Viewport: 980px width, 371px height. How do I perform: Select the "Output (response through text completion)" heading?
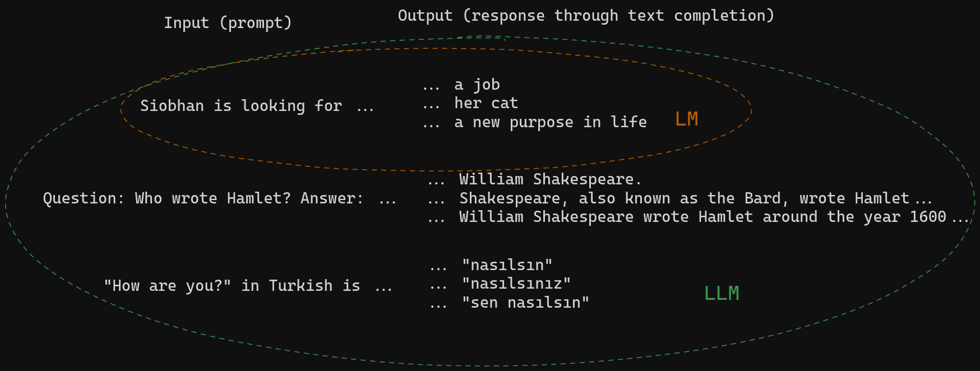point(586,16)
